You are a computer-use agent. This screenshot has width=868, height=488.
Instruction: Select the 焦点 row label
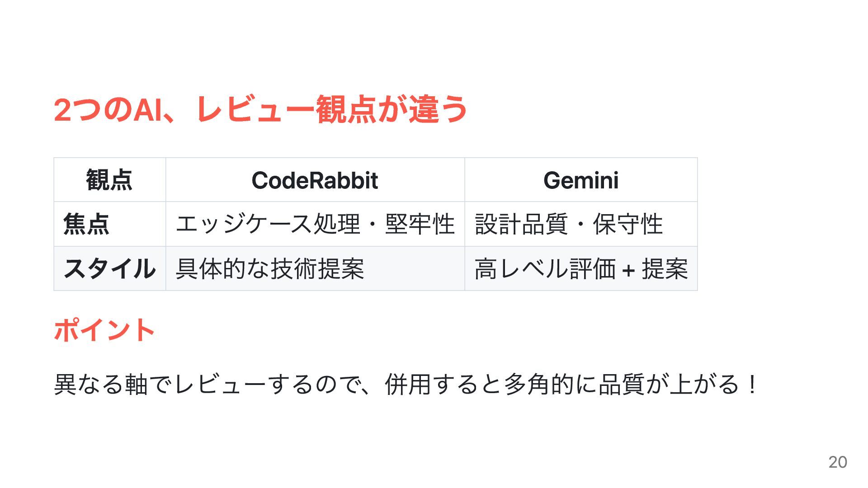pyautogui.click(x=86, y=224)
